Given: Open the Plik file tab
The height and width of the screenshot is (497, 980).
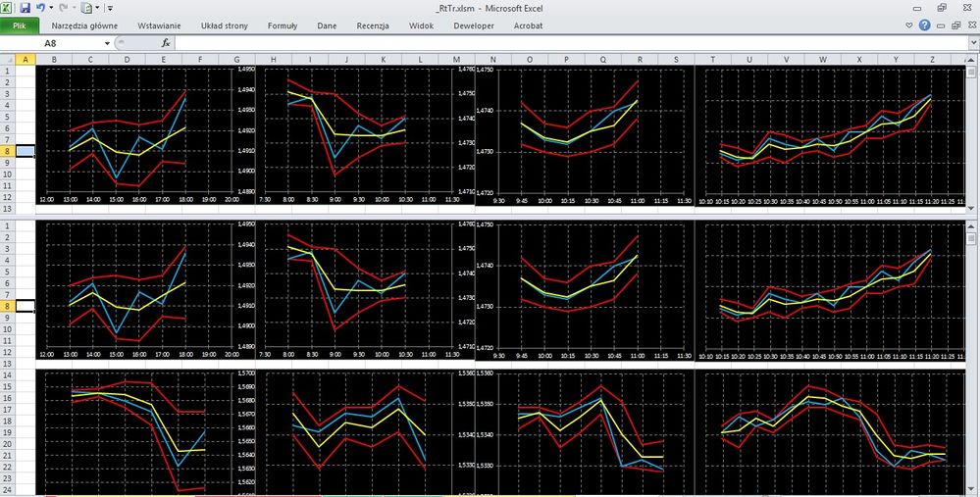Looking at the screenshot, I should [20, 25].
